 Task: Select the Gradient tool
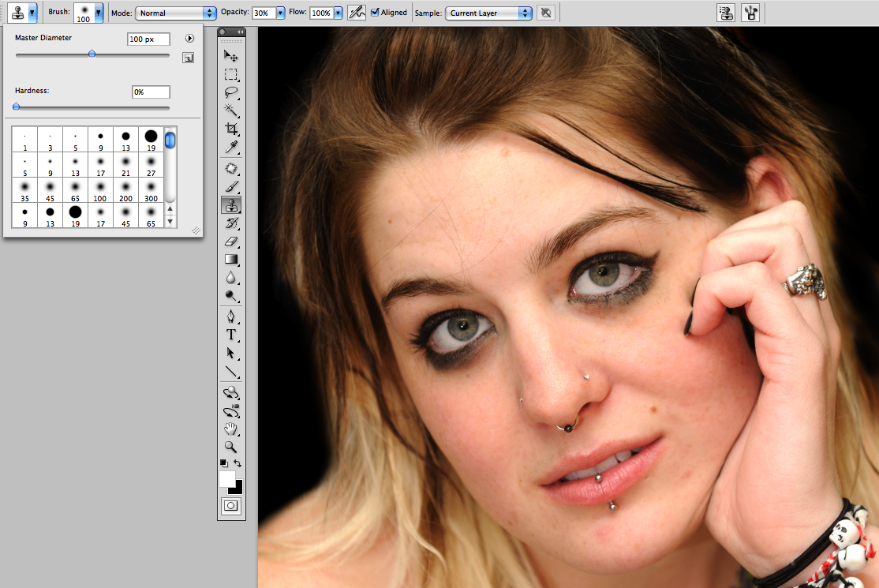pos(231,259)
